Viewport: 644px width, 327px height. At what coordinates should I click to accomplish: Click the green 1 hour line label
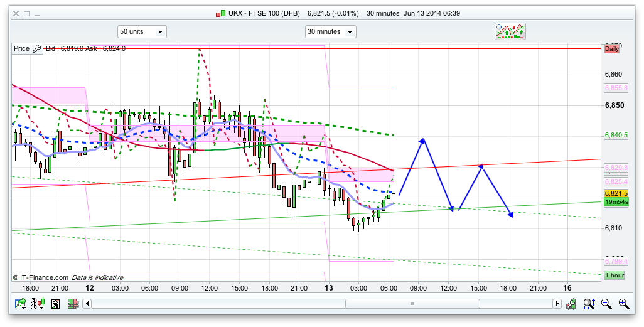tap(614, 276)
